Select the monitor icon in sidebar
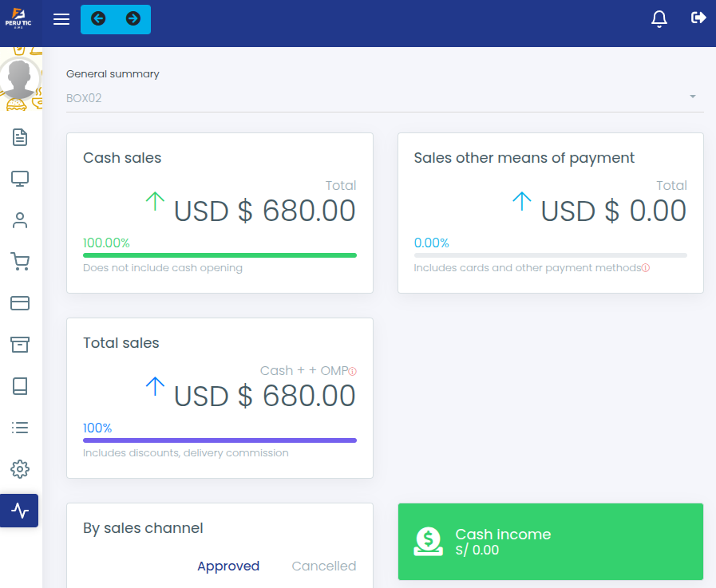Image resolution: width=716 pixels, height=588 pixels. point(20,179)
